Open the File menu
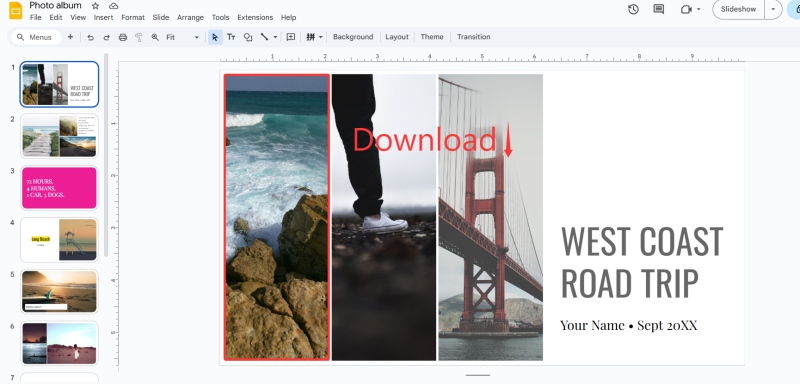800x384 pixels. [36, 17]
